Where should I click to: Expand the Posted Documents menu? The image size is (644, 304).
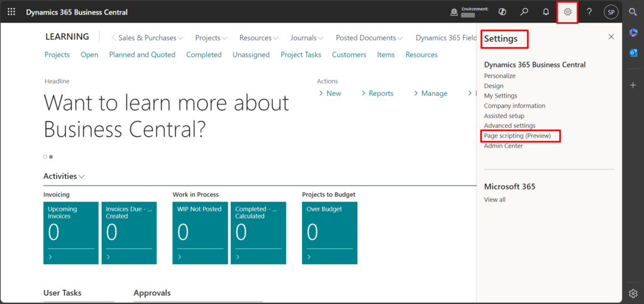coord(369,38)
